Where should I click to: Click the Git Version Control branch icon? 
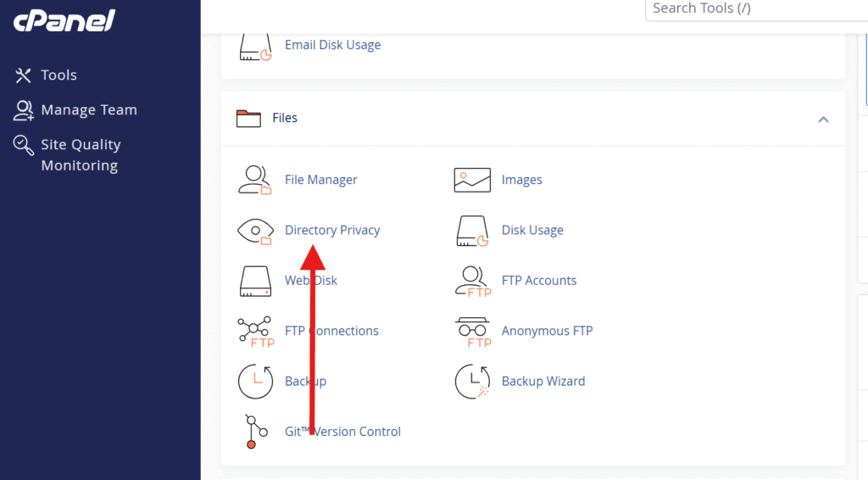(255, 432)
